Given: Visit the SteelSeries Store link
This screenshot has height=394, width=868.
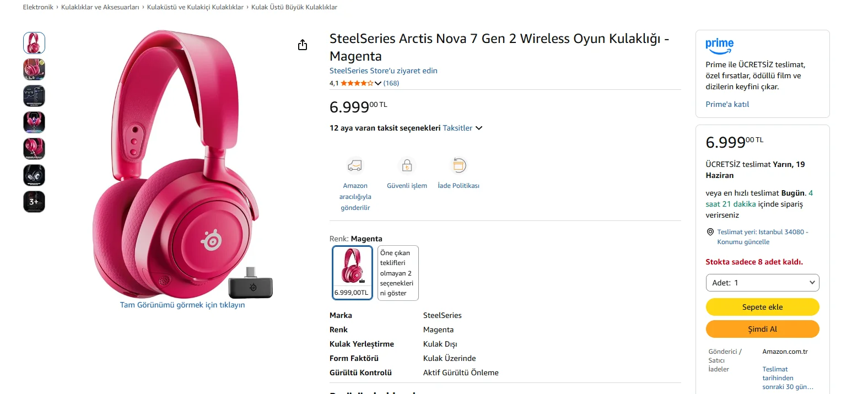Looking at the screenshot, I should pos(383,71).
